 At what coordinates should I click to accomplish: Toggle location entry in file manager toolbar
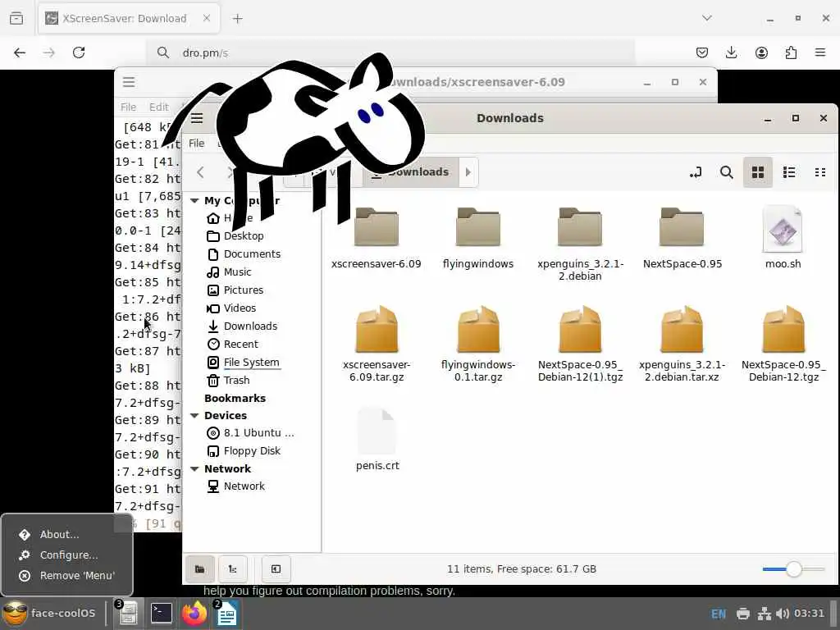[x=696, y=172]
